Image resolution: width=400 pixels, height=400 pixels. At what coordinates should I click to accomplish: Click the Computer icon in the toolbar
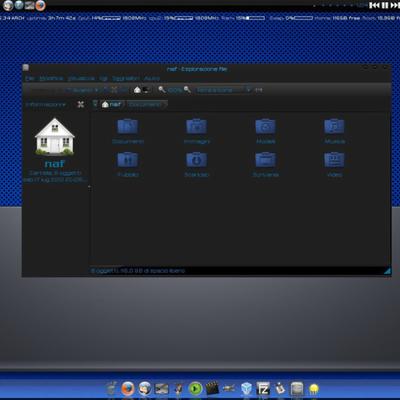click(x=146, y=90)
